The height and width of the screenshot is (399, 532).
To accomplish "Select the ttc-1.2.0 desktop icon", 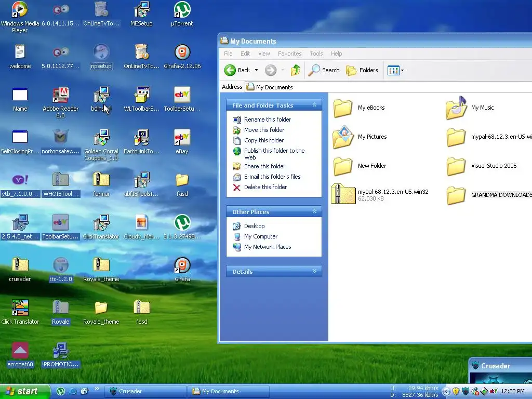I will (x=61, y=265).
